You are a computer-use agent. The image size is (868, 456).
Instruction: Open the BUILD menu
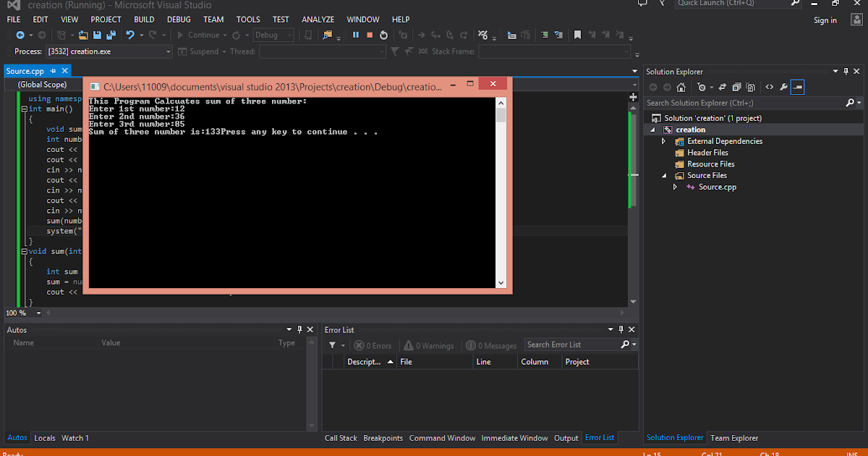(x=144, y=20)
